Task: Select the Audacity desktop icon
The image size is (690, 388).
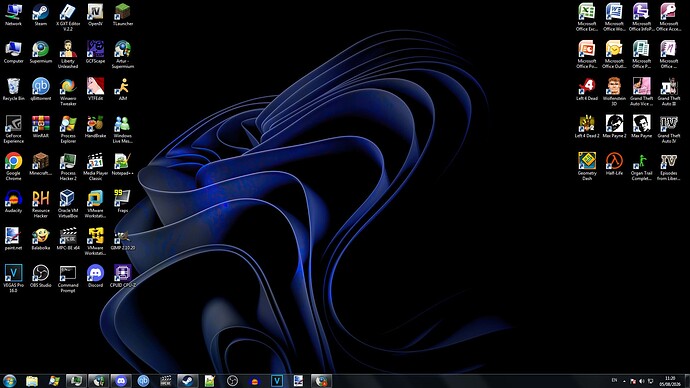Action: point(13,202)
